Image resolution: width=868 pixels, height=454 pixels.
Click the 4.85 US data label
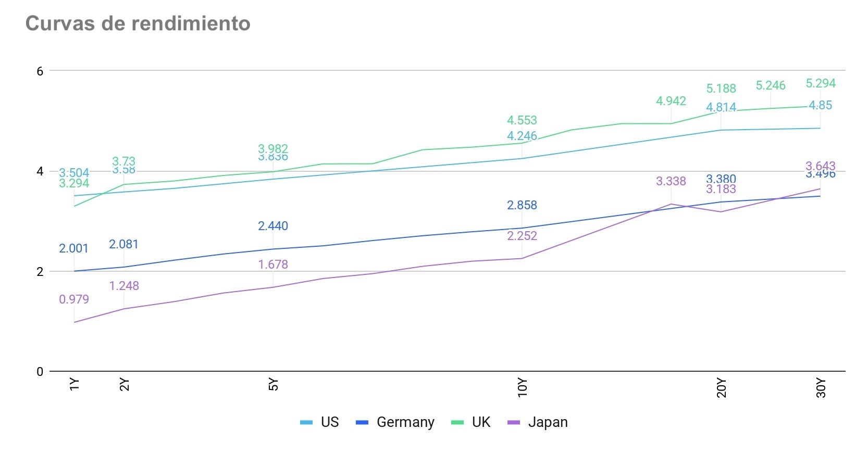821,105
